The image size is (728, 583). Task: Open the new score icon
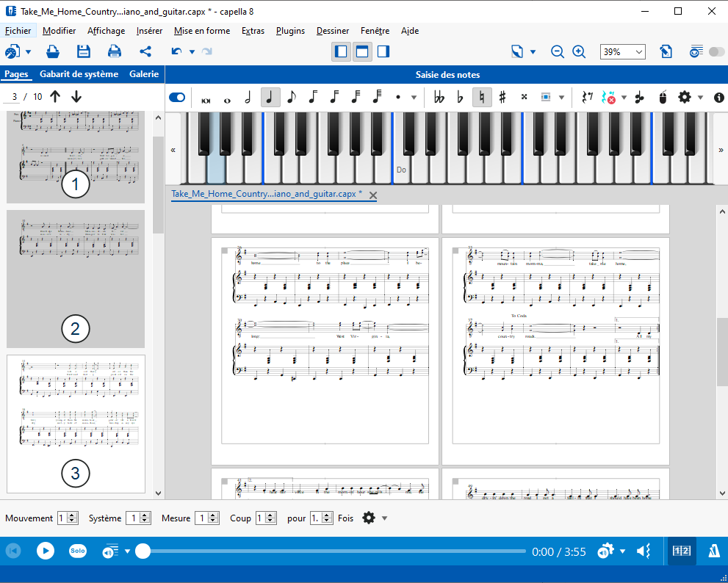click(12, 51)
